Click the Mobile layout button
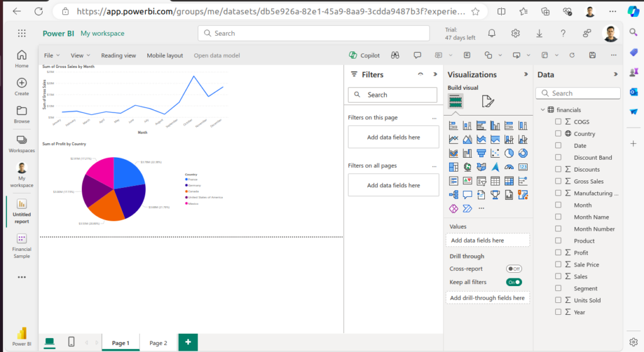 click(165, 55)
